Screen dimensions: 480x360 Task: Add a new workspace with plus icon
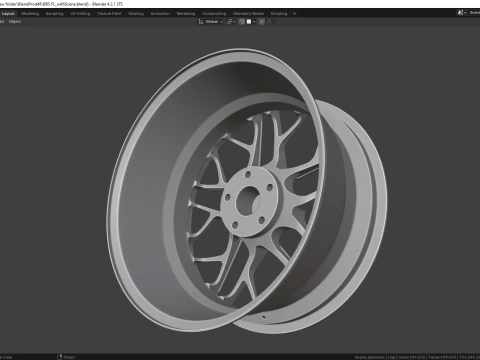[x=294, y=14]
